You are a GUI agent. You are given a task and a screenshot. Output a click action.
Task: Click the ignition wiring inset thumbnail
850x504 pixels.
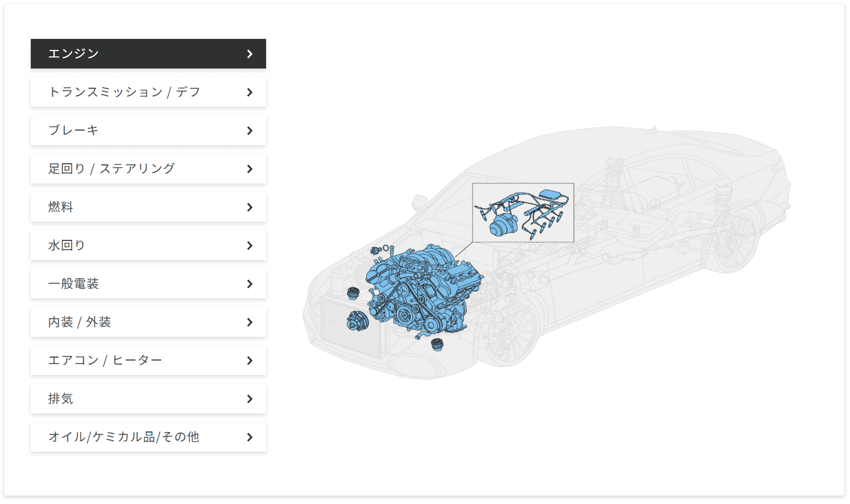tap(523, 213)
